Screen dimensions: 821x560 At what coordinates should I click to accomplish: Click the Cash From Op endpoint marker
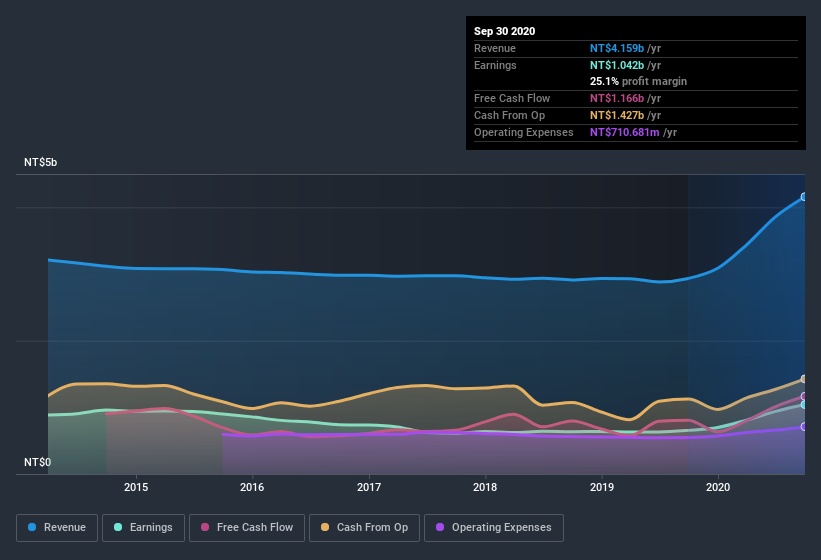(804, 378)
